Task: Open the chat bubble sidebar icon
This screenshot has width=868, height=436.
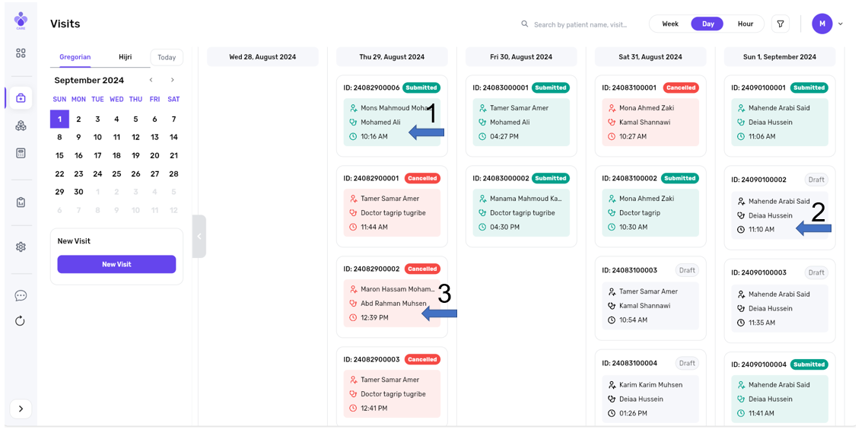Action: coord(21,296)
